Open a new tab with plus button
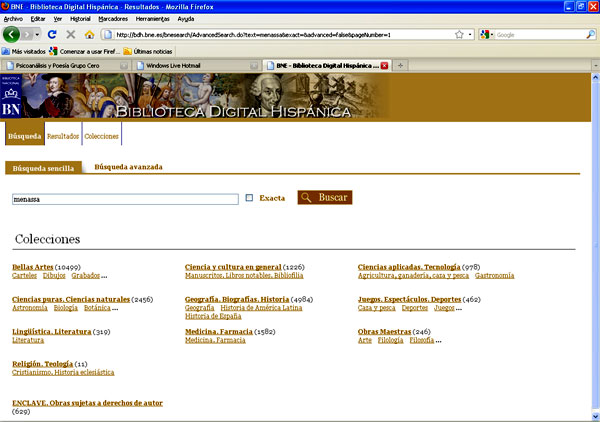 [x=400, y=65]
